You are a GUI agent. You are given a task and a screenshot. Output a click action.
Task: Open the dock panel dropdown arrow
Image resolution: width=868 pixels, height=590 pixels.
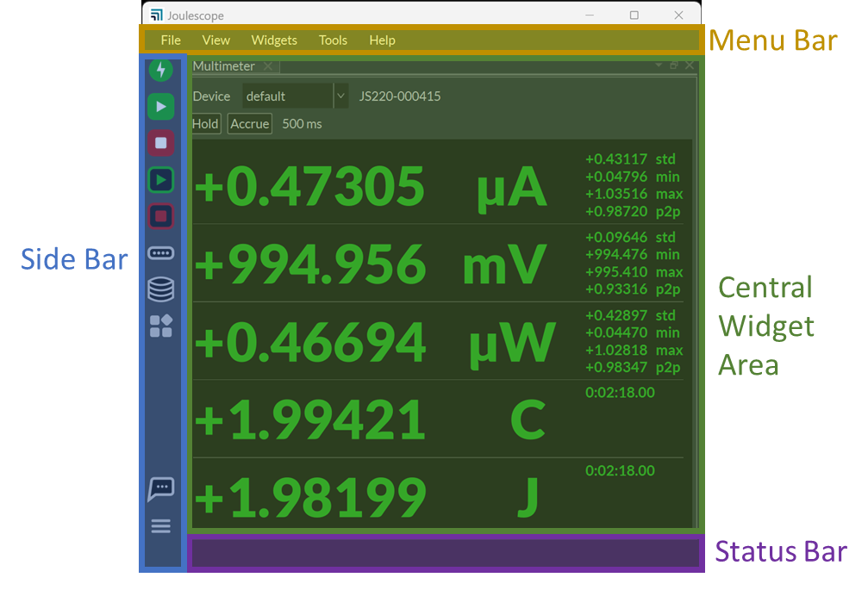coord(659,65)
